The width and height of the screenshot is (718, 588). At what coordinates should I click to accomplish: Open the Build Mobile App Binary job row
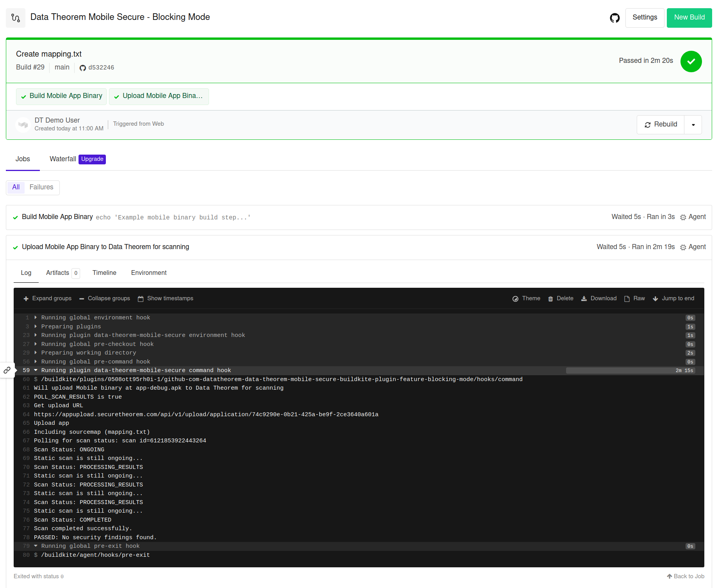(x=359, y=217)
